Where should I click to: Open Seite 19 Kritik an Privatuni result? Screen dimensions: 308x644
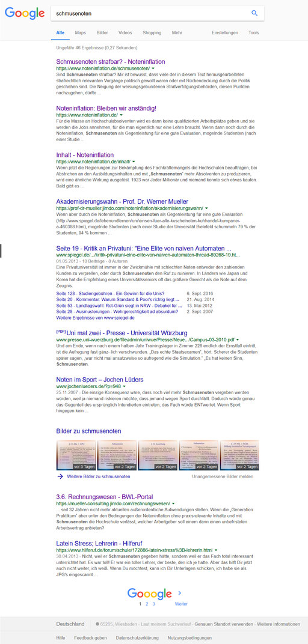pos(144,249)
